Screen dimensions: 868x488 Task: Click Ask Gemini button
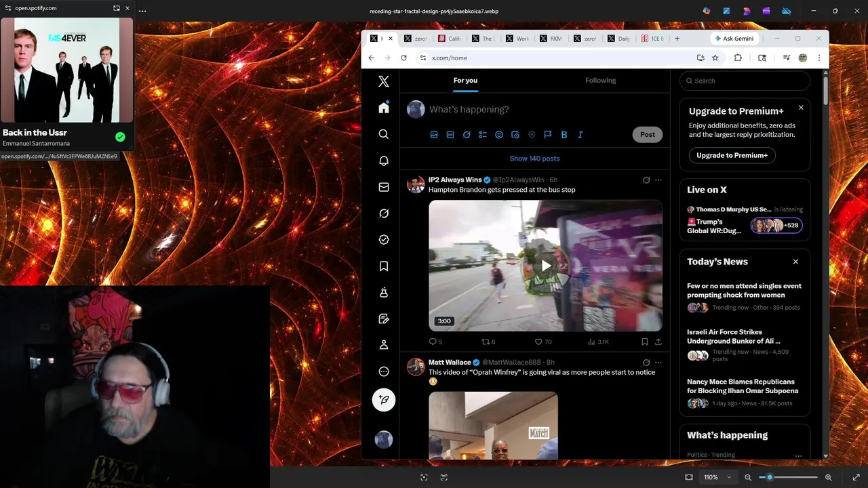[x=734, y=39]
